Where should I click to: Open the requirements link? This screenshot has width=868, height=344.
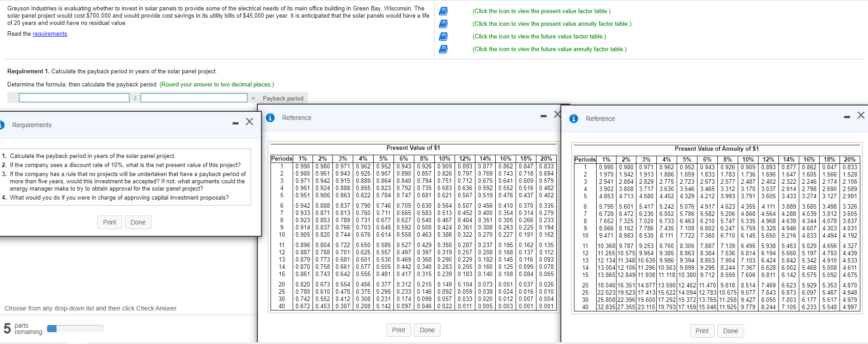tap(50, 34)
